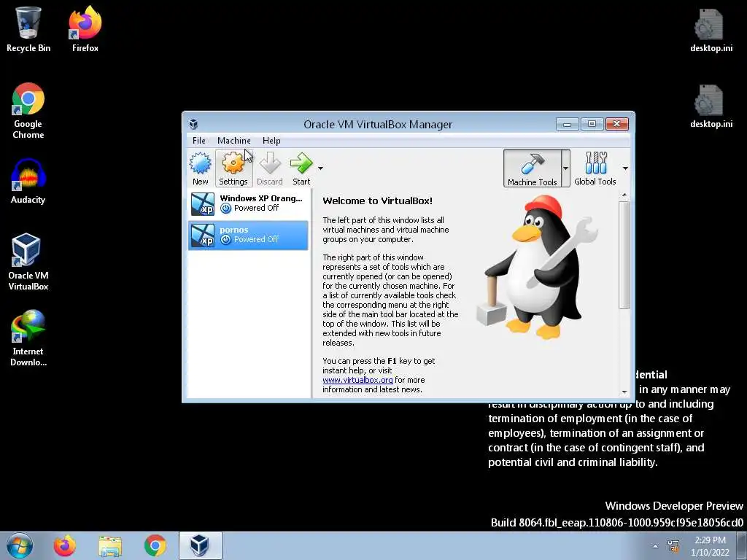This screenshot has width=747, height=560.
Task: Click the taskbar clock showing 2:29 PM
Action: click(x=711, y=546)
